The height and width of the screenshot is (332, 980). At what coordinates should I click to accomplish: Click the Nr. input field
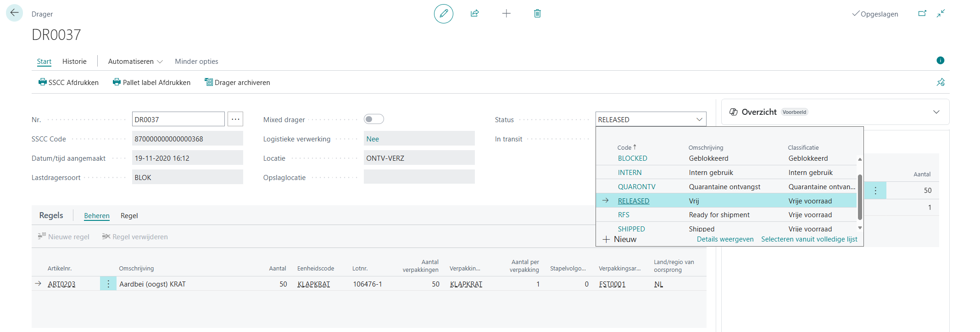[178, 119]
